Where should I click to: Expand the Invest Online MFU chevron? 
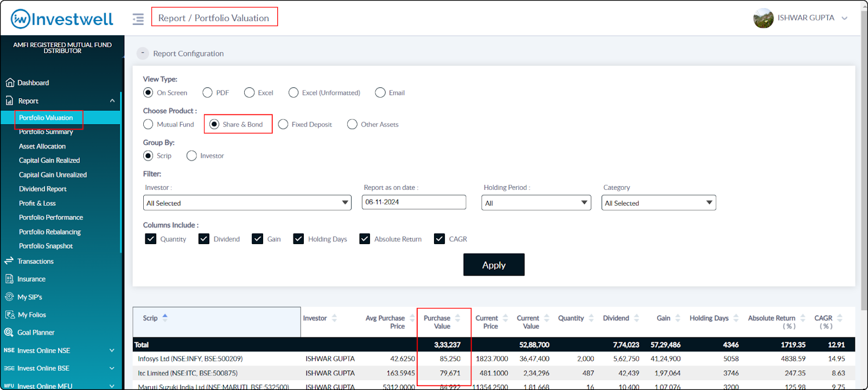point(112,386)
